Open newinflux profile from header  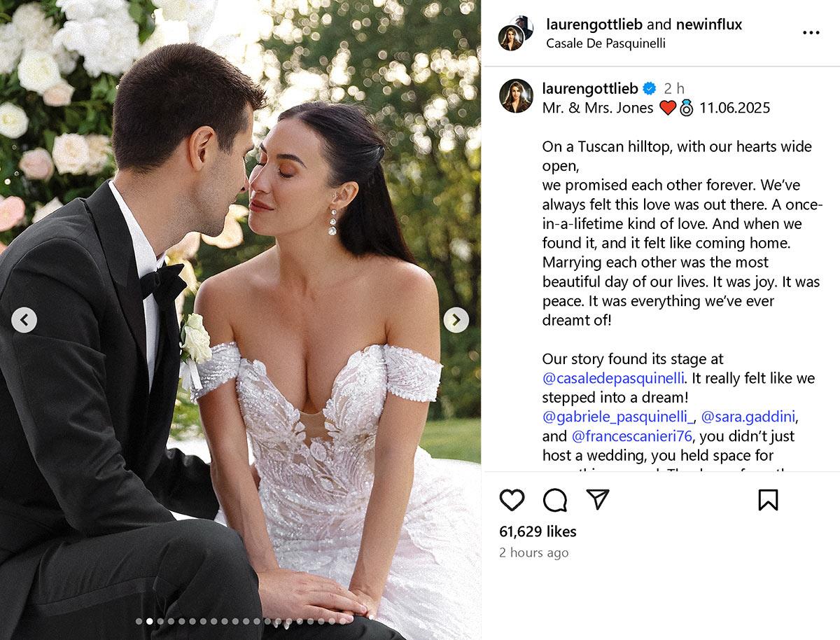pyautogui.click(x=709, y=25)
